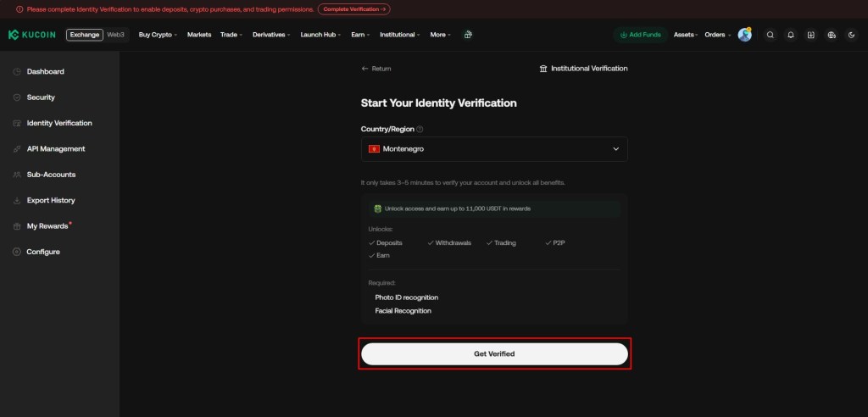The height and width of the screenshot is (417, 868).
Task: Click the red warning icon in banner
Action: [20, 9]
